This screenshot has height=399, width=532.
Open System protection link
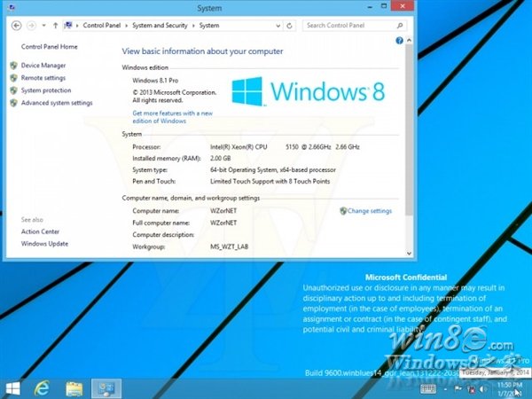tap(46, 90)
